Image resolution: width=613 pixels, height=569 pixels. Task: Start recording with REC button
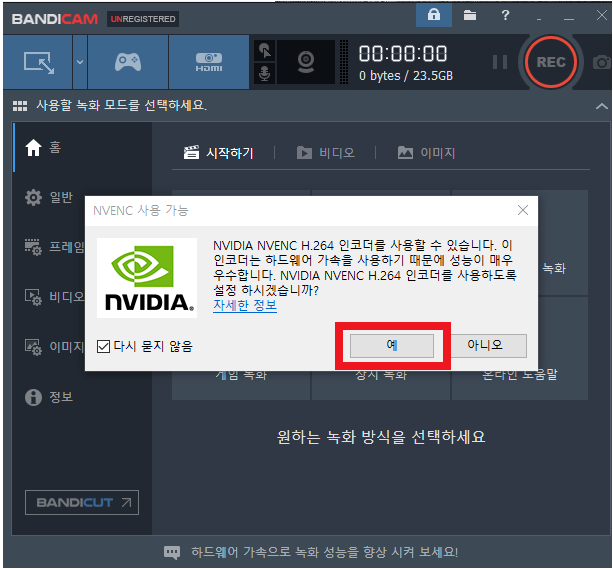coord(551,62)
